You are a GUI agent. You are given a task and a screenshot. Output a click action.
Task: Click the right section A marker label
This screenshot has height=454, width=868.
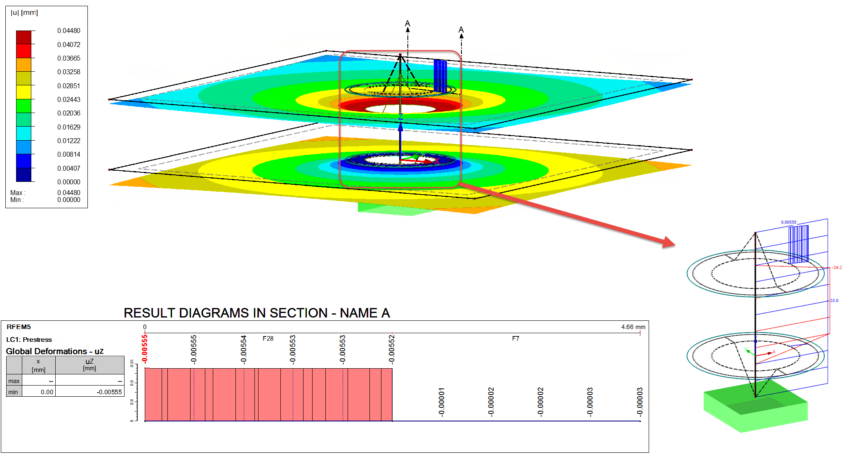point(461,30)
